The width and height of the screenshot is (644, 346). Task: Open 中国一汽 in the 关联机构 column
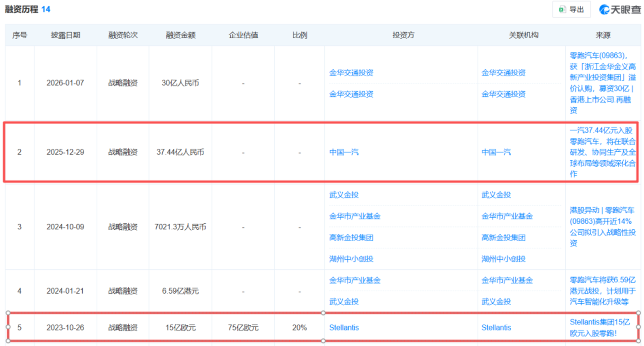pyautogui.click(x=496, y=152)
